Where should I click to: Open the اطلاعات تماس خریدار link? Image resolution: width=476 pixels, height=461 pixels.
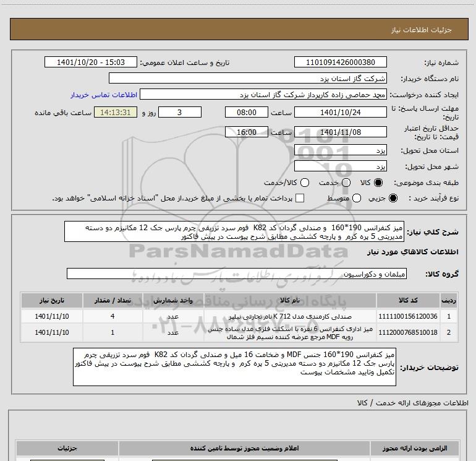[x=104, y=95]
